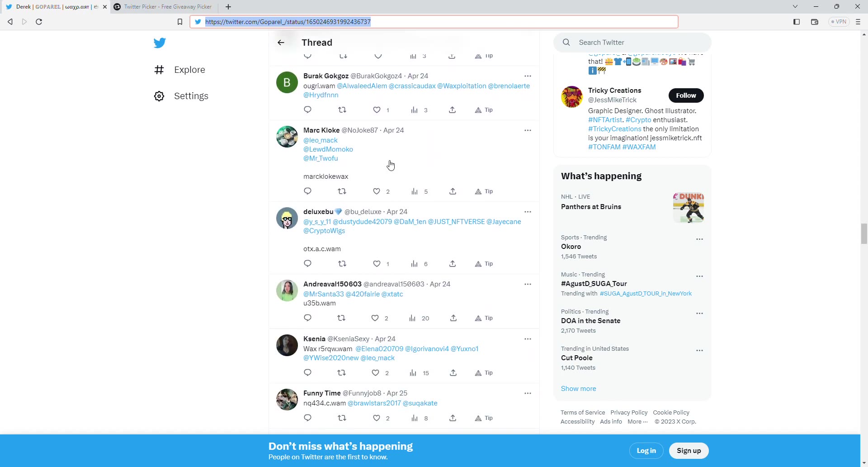Click the Sign up button
Viewport: 868px width, 467px height.
pyautogui.click(x=689, y=451)
